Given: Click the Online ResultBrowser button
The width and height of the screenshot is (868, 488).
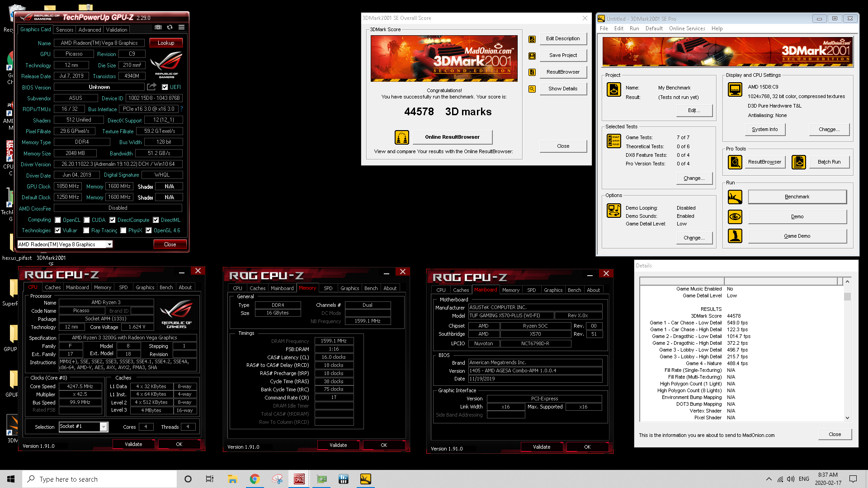Looking at the screenshot, I should [x=452, y=137].
